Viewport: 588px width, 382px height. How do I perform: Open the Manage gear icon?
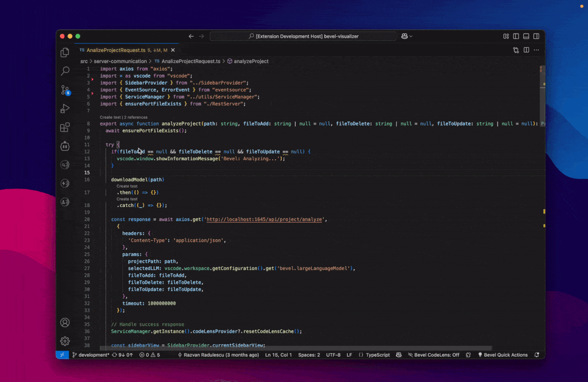pos(65,341)
